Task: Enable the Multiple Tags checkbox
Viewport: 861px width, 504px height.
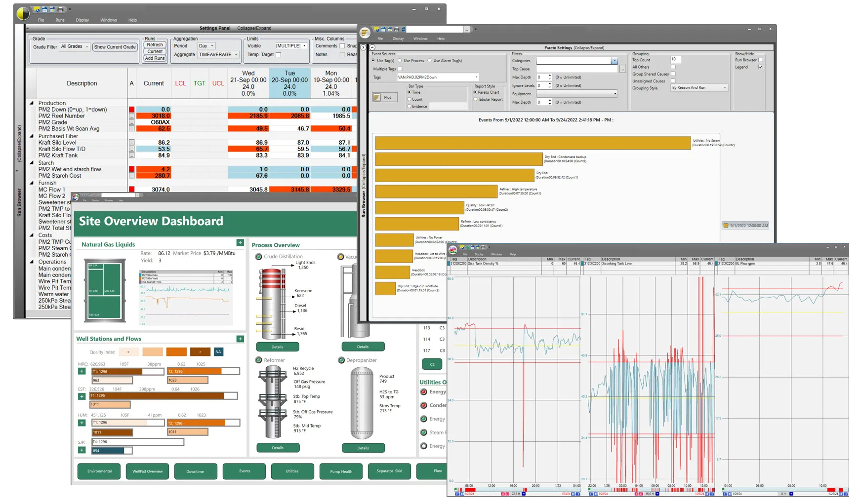Action: (x=400, y=69)
